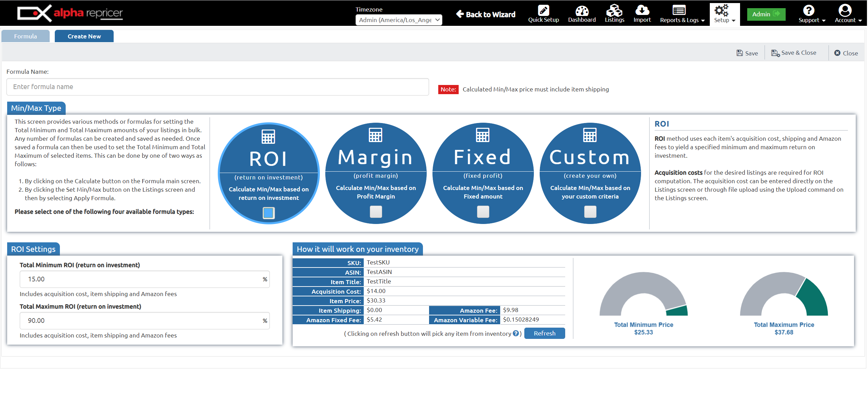Image resolution: width=868 pixels, height=415 pixels.
Task: Switch to the Formula tab
Action: point(26,36)
